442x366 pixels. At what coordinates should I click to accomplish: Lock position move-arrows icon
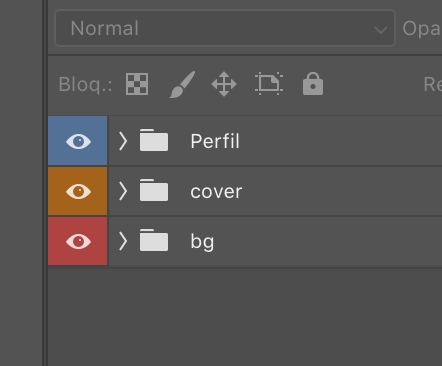click(224, 84)
